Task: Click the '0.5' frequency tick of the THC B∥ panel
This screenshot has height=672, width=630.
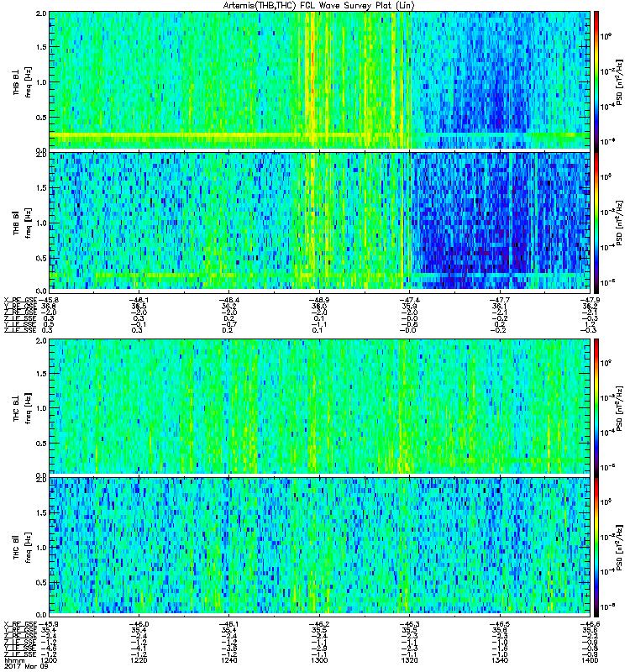Action: pyautogui.click(x=41, y=582)
